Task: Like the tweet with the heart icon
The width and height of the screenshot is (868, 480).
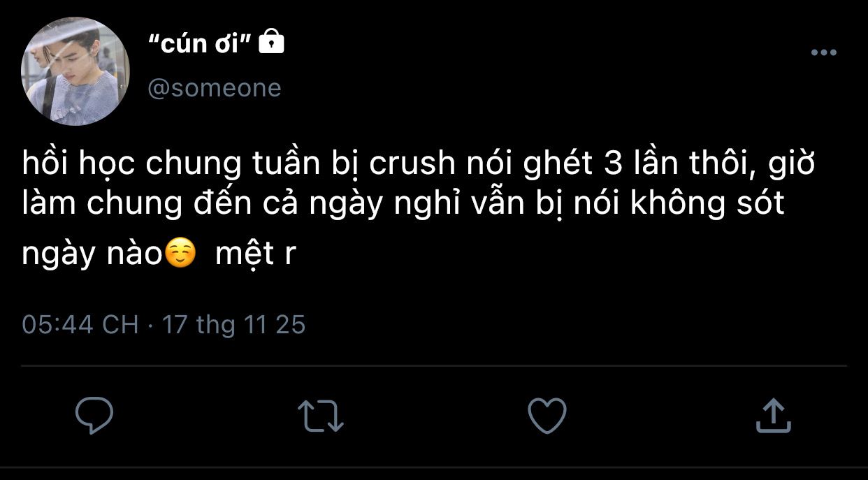Action: coord(547,416)
